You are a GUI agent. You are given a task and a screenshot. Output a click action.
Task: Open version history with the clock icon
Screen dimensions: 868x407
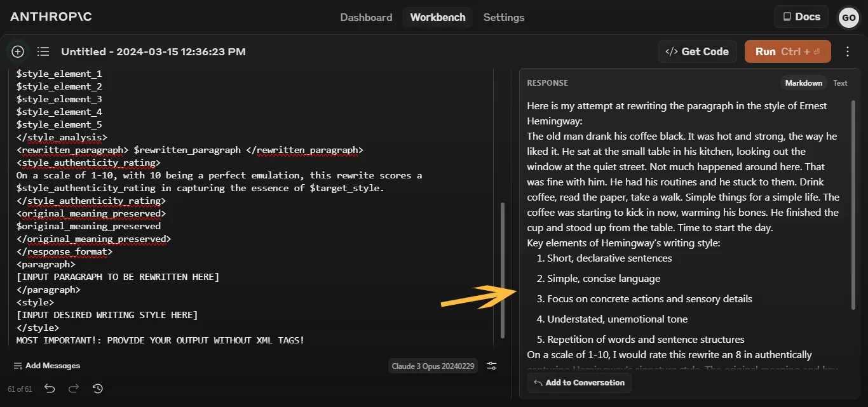pos(97,388)
